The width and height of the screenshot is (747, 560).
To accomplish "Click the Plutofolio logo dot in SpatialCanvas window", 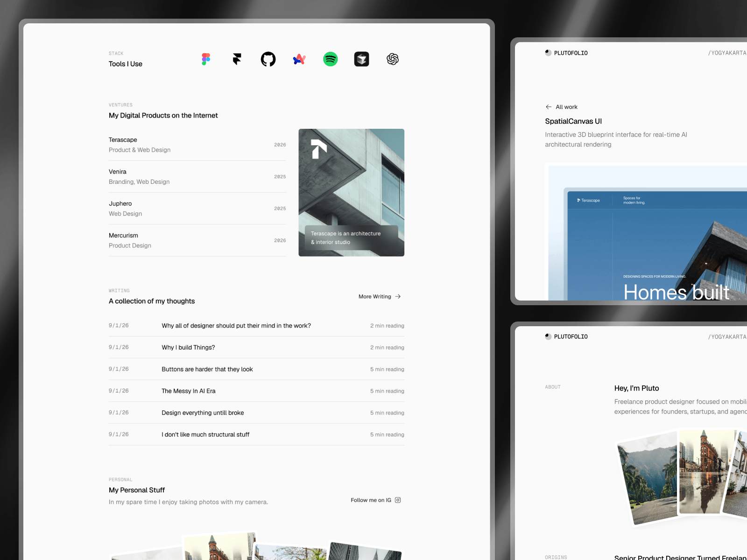I will pyautogui.click(x=548, y=53).
